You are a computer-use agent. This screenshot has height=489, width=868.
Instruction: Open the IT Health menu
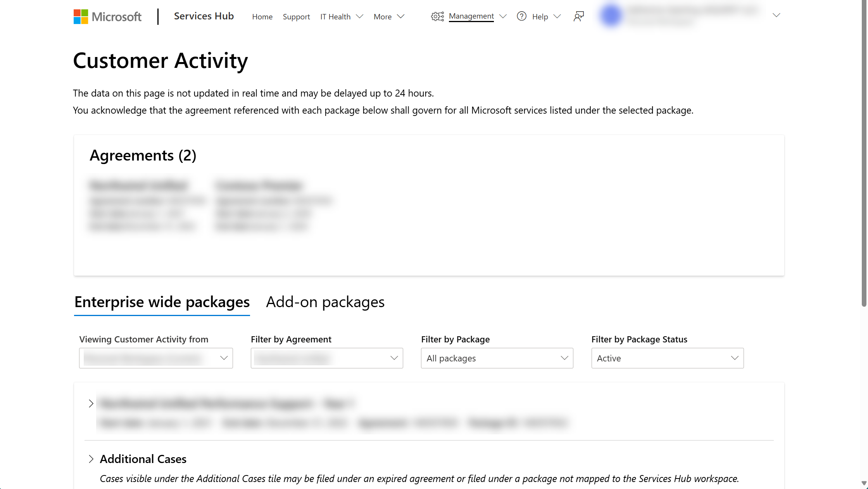coord(342,17)
